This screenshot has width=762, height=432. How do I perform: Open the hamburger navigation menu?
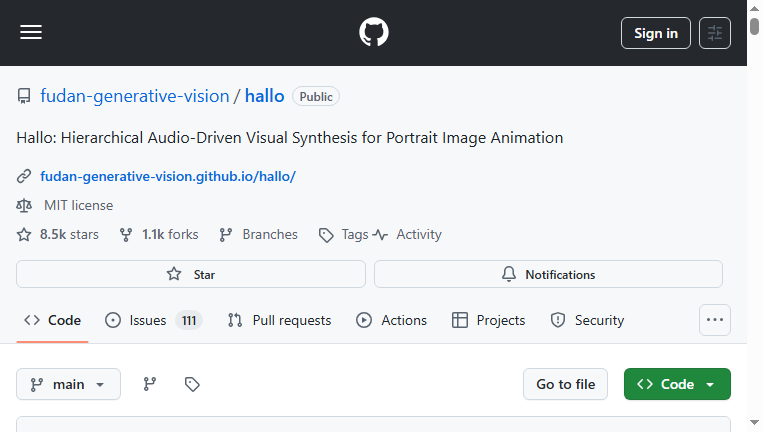click(x=31, y=33)
